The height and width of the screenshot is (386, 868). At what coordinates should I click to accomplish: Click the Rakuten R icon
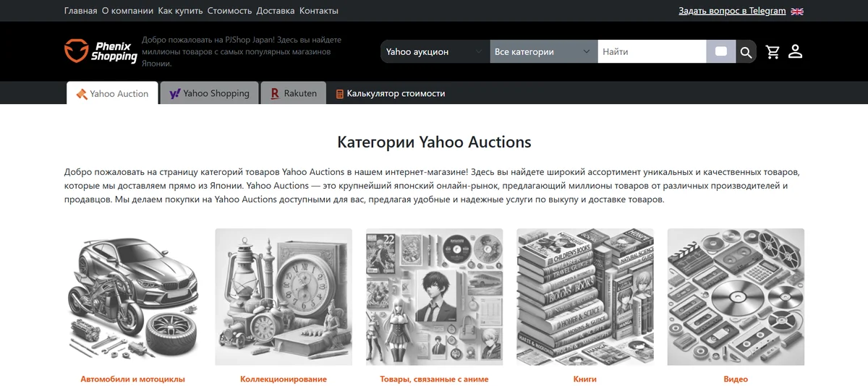[275, 94]
